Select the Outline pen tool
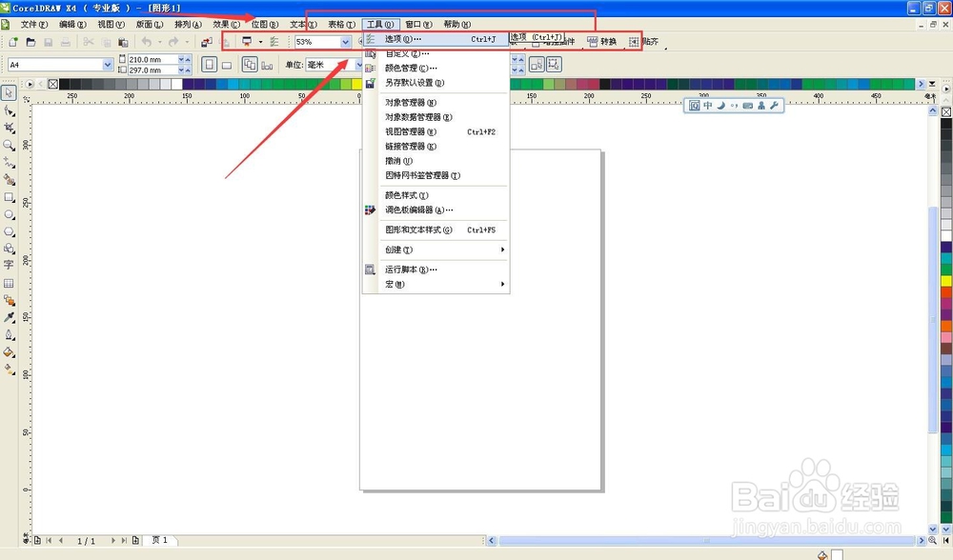This screenshot has height=560, width=953. click(x=9, y=334)
